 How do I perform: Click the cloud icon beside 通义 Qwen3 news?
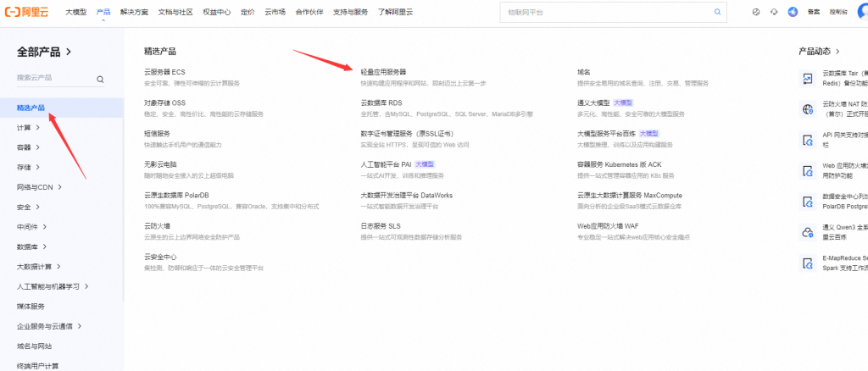[x=807, y=233]
